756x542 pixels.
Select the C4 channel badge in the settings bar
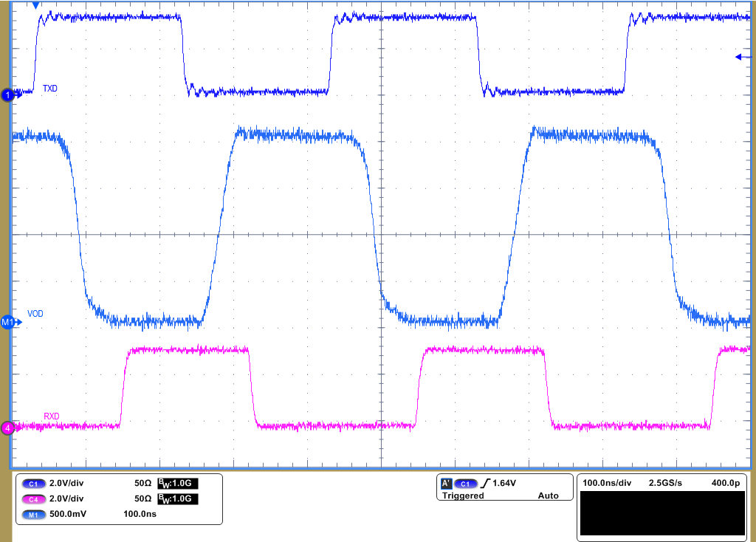coord(34,498)
